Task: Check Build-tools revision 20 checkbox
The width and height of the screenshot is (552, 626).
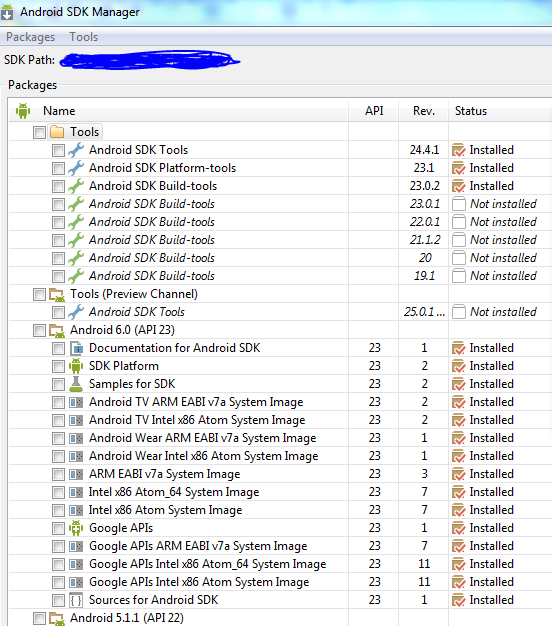Action: pos(58,258)
